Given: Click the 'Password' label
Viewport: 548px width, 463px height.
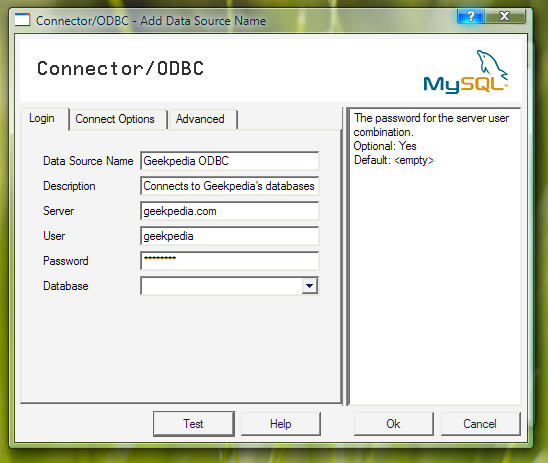Looking at the screenshot, I should click(x=66, y=261).
